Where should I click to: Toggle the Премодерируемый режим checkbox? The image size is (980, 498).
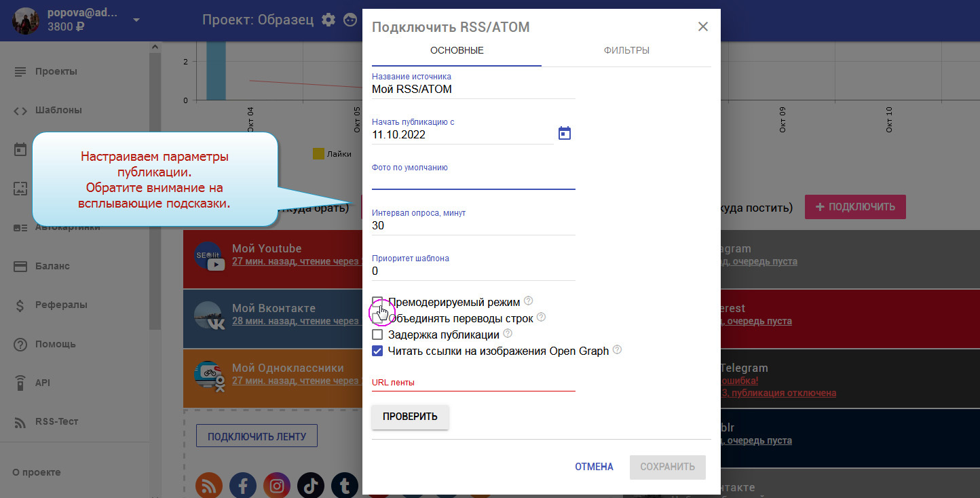pyautogui.click(x=378, y=301)
